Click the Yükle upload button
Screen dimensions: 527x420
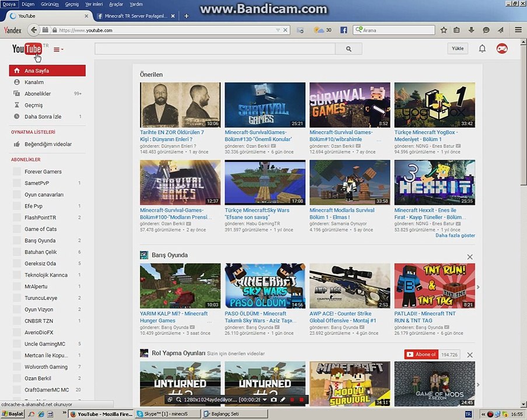coord(458,48)
